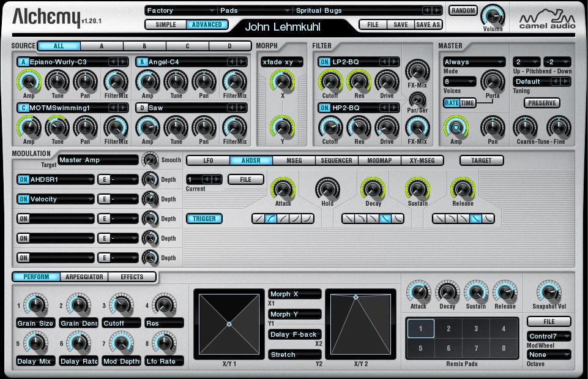This screenshot has width=588, height=379.
Task: Switch portamento mode to TIME
Action: pos(467,103)
